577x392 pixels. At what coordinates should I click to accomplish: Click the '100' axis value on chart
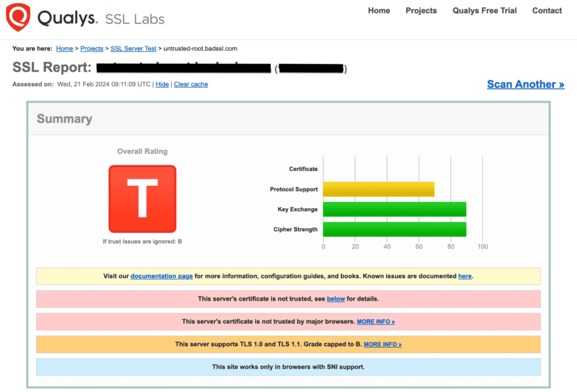(483, 247)
